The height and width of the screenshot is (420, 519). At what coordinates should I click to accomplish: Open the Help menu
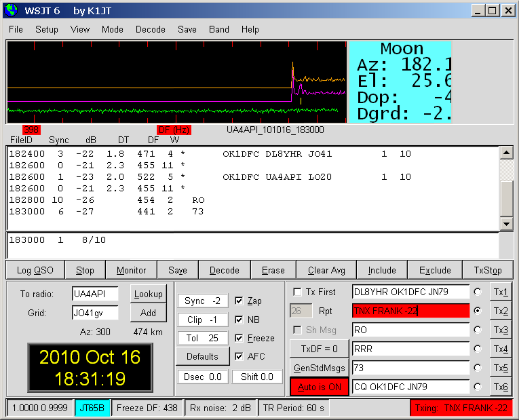250,29
